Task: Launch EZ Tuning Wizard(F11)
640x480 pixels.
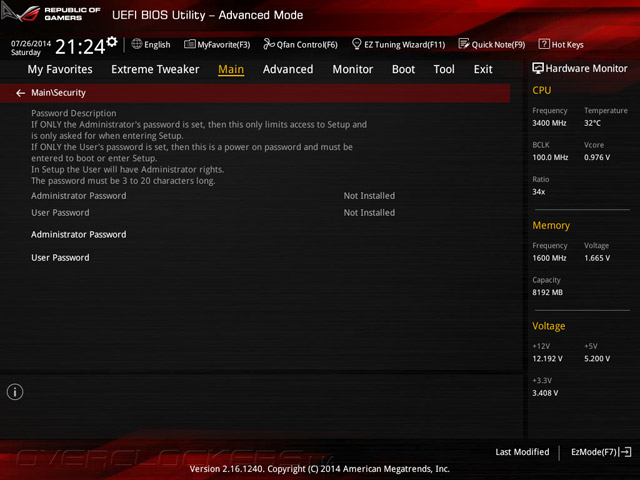Action: [x=404, y=44]
